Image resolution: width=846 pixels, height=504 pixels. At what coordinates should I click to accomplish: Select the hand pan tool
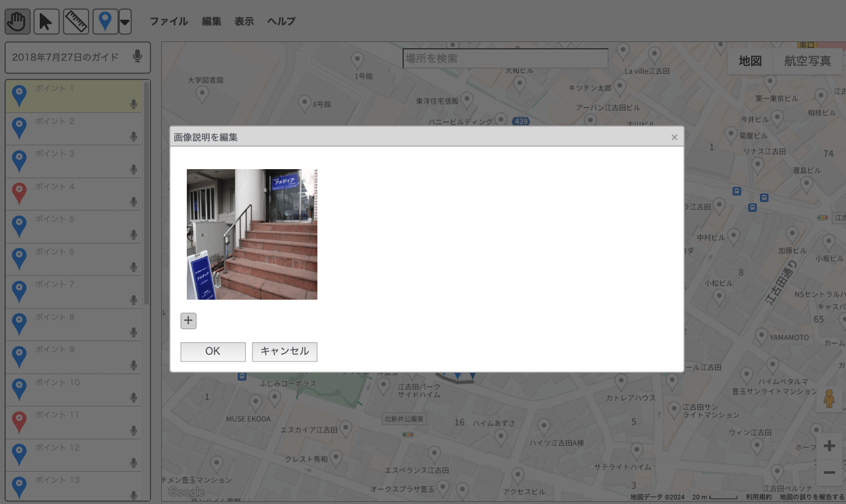18,22
